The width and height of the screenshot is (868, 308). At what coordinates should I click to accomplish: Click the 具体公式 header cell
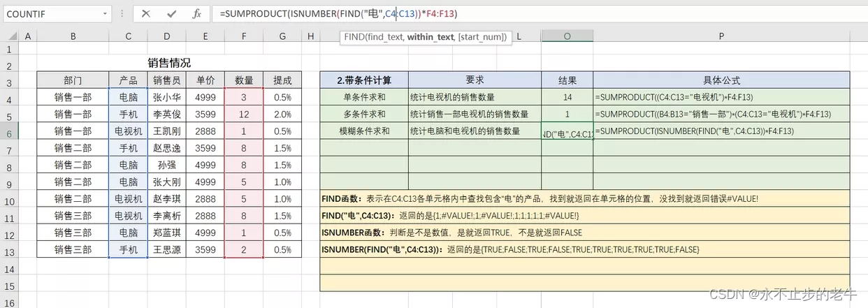(x=721, y=80)
